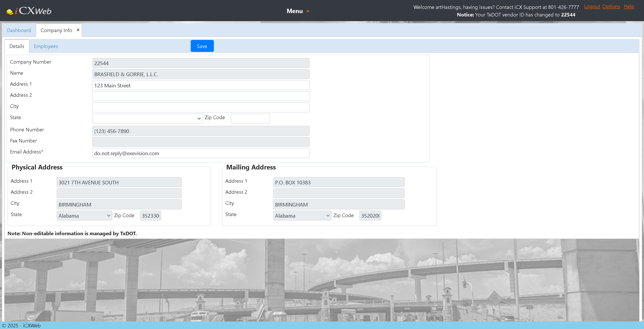This screenshot has height=329, width=644.
Task: Click the Logout link
Action: coord(592,7)
